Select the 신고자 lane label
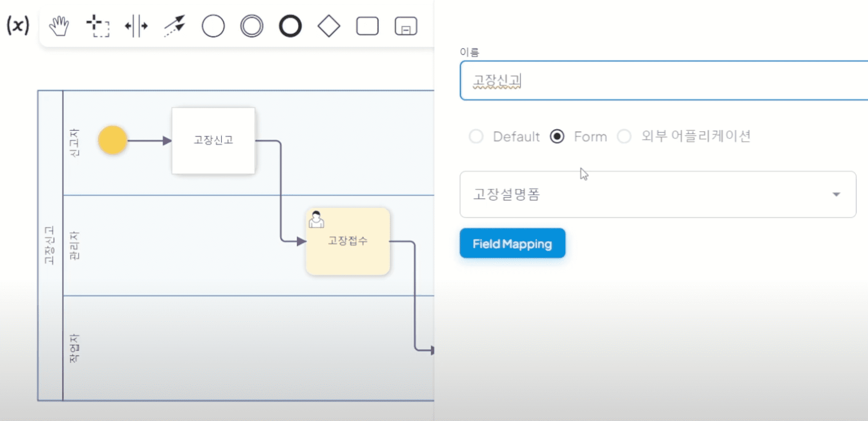 point(74,143)
